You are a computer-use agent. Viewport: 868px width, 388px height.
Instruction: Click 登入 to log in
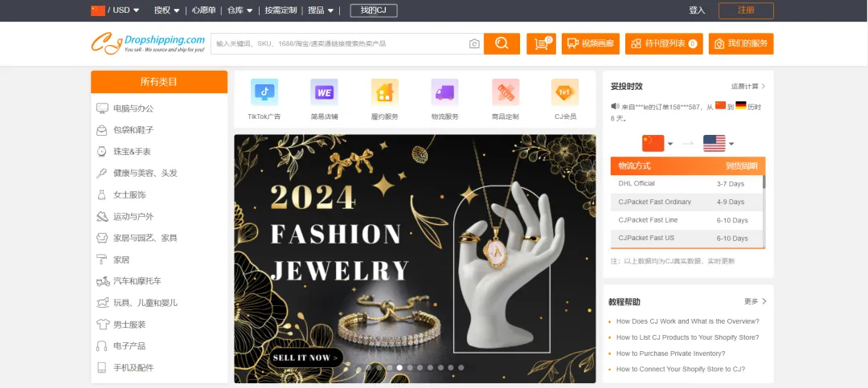coord(697,10)
